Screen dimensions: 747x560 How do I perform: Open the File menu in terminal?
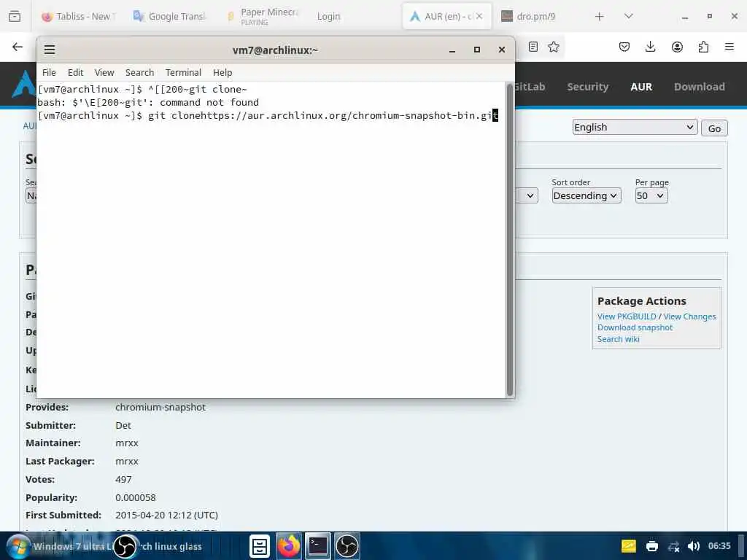[x=49, y=72]
